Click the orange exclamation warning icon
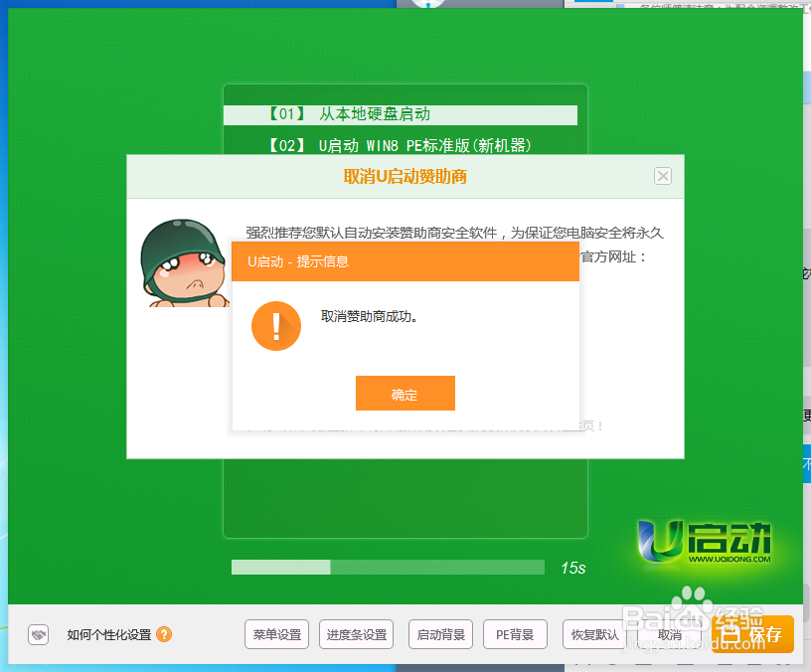 (276, 326)
